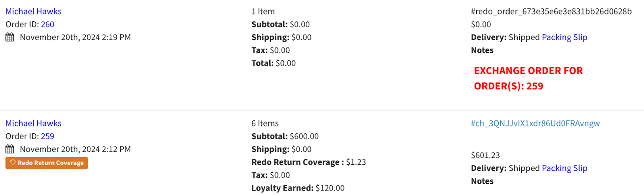
Task: Click calendar icon beside November 20th 2:12 PM
Action: (x=10, y=149)
